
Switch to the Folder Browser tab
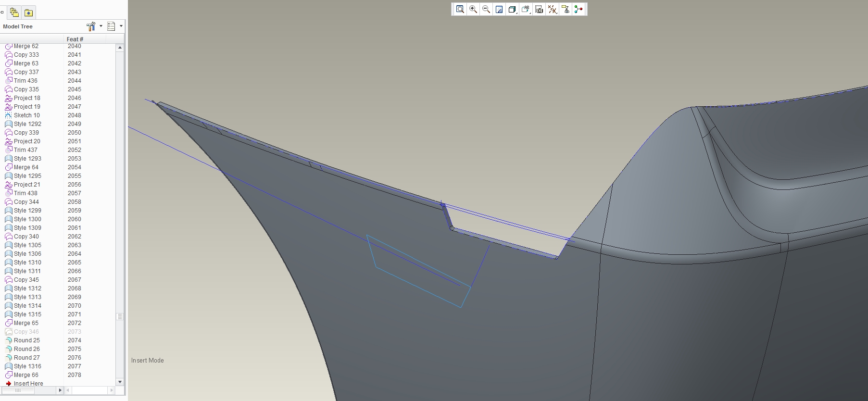pyautogui.click(x=14, y=13)
